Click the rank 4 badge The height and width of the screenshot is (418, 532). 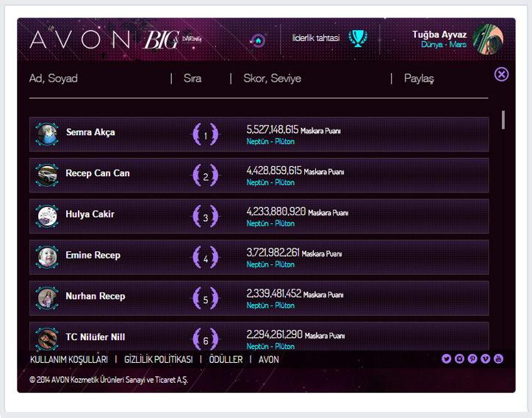tap(205, 258)
